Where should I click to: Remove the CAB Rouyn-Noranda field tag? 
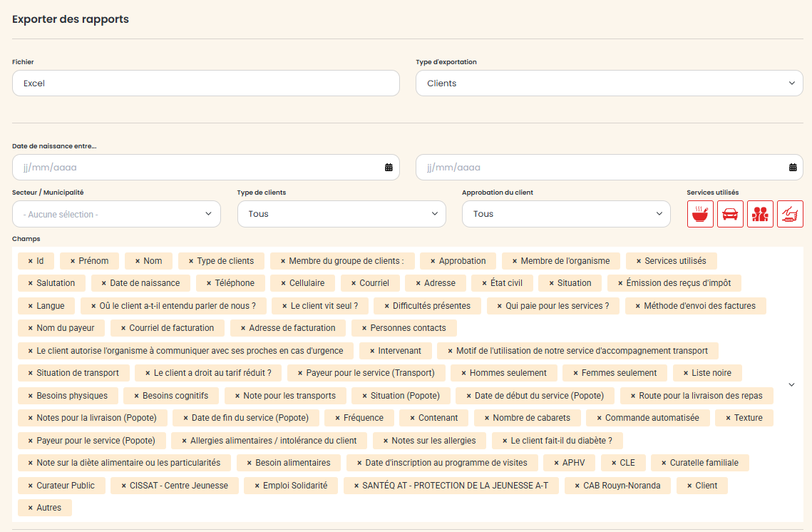point(577,486)
